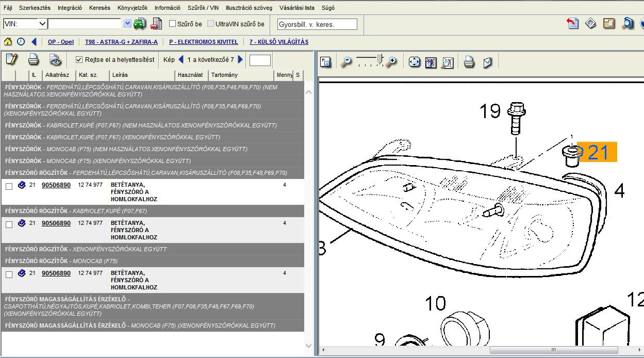Click the print preview eye icon

56,60
